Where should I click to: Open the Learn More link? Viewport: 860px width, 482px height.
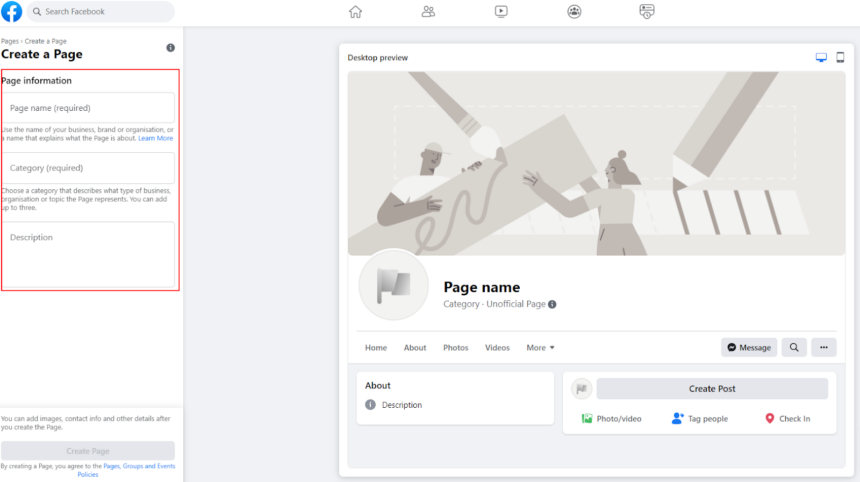(156, 138)
